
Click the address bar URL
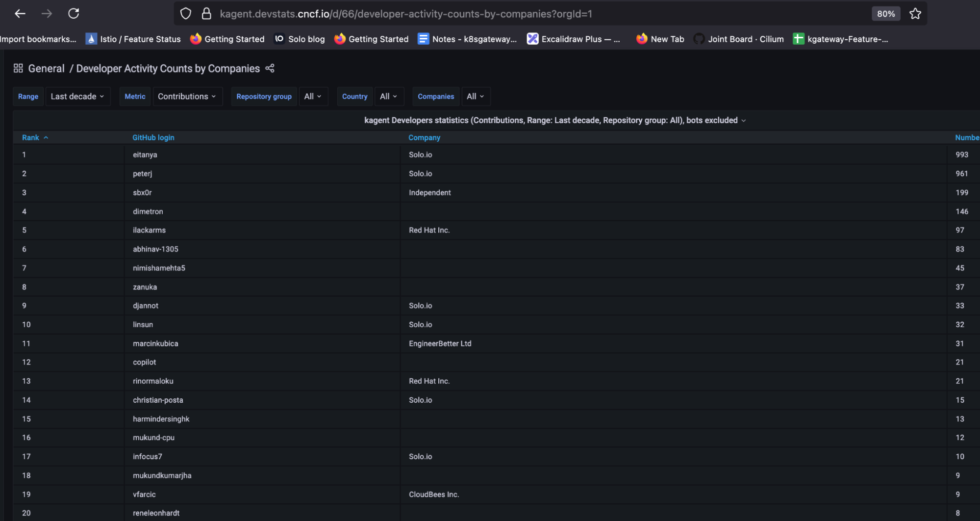click(406, 14)
